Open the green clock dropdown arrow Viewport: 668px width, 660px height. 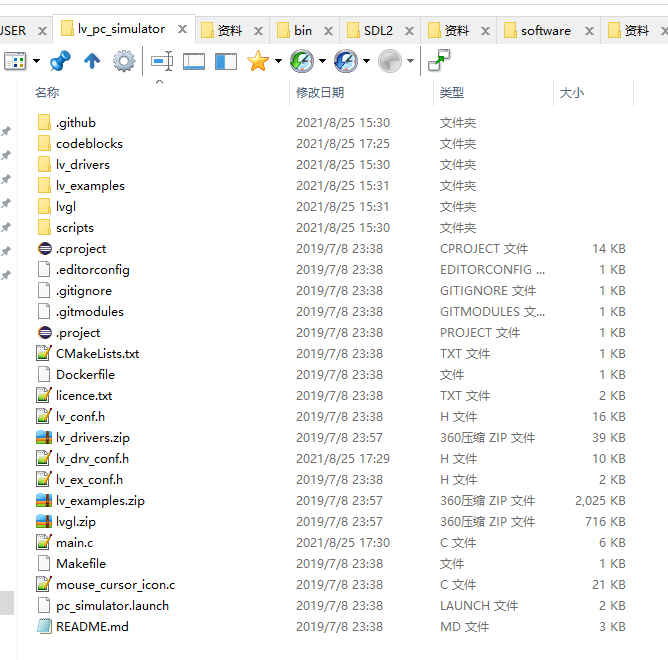click(322, 61)
